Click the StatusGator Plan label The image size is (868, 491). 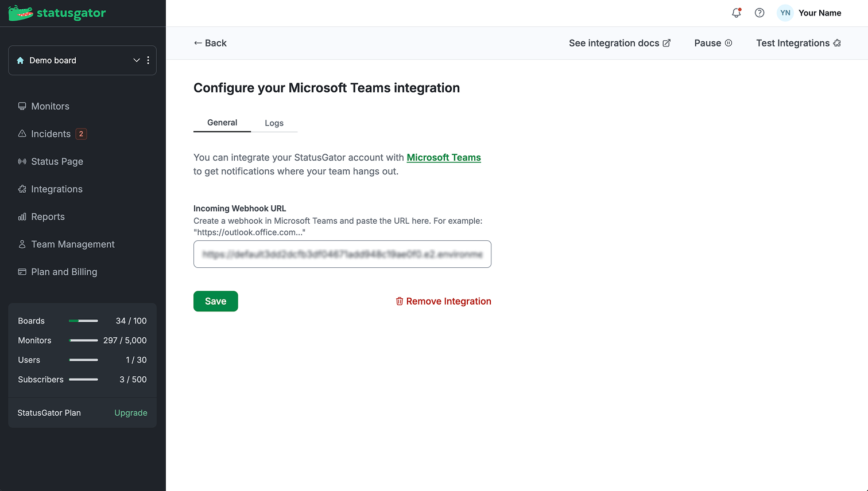49,413
